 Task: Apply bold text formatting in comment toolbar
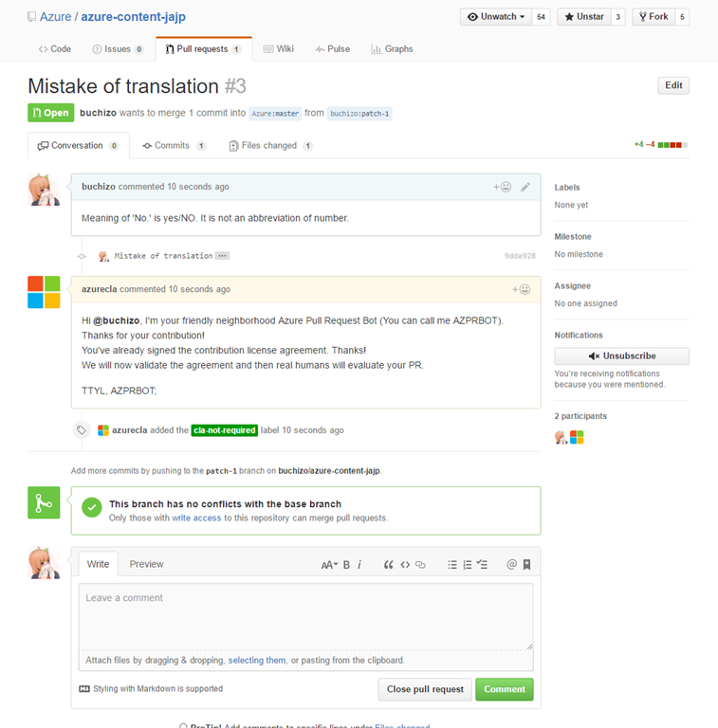pyautogui.click(x=346, y=565)
